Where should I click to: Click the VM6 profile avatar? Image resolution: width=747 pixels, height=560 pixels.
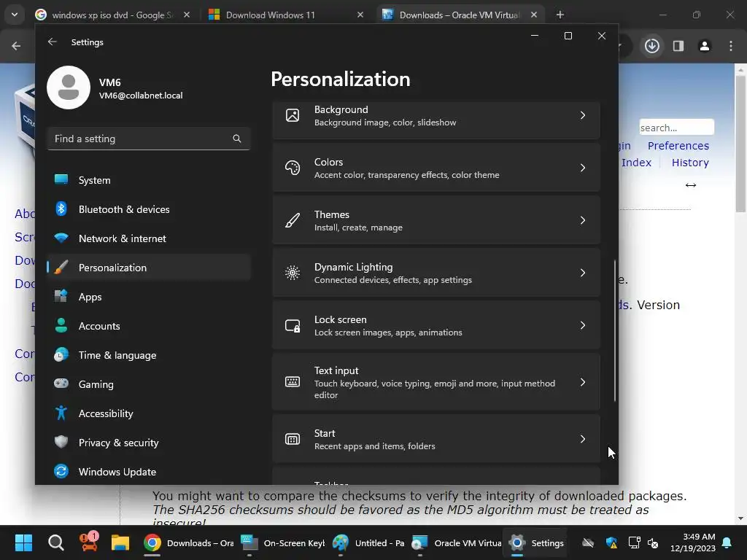point(69,87)
